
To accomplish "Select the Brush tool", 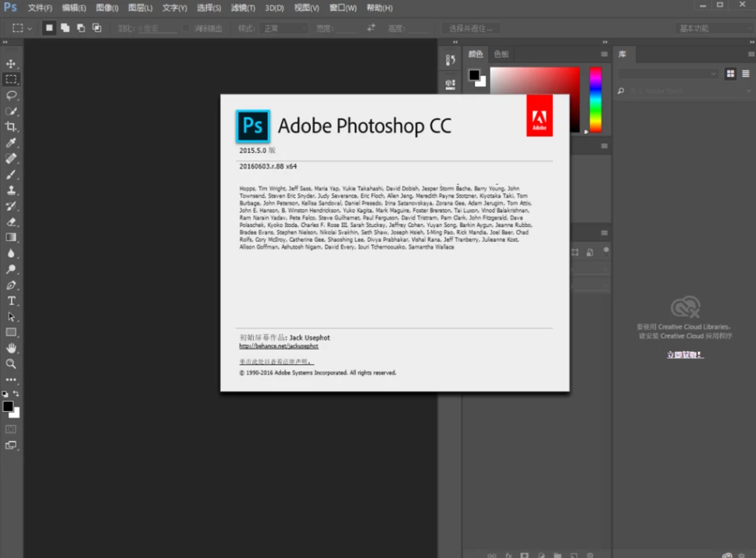I will 11,175.
